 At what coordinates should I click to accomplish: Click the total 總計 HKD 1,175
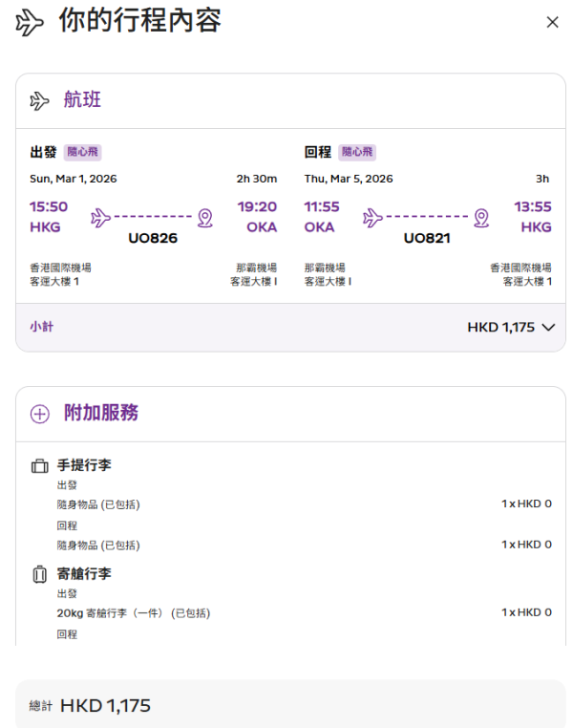coord(90,706)
